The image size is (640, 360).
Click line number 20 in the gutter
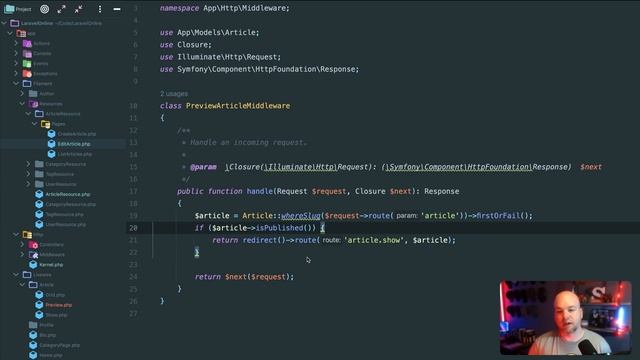[133, 228]
